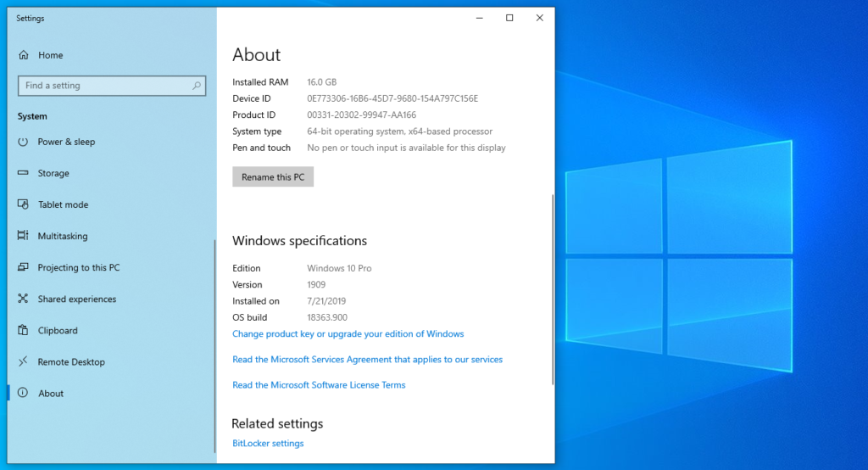Click the Storage drive icon
This screenshot has width=868, height=470.
coord(23,173)
